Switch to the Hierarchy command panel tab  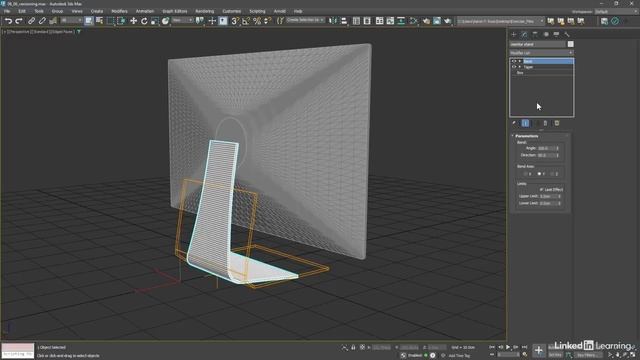click(x=535, y=34)
